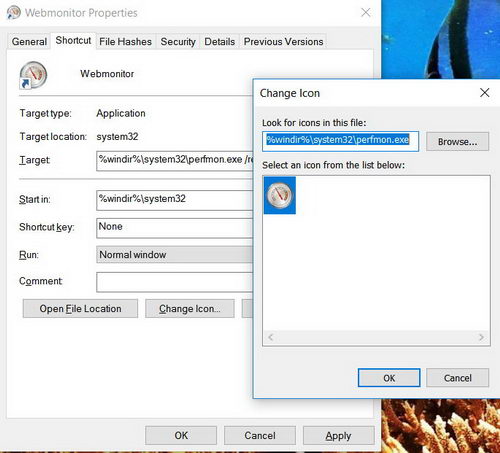
Task: Click the Browse... button
Action: 457,142
